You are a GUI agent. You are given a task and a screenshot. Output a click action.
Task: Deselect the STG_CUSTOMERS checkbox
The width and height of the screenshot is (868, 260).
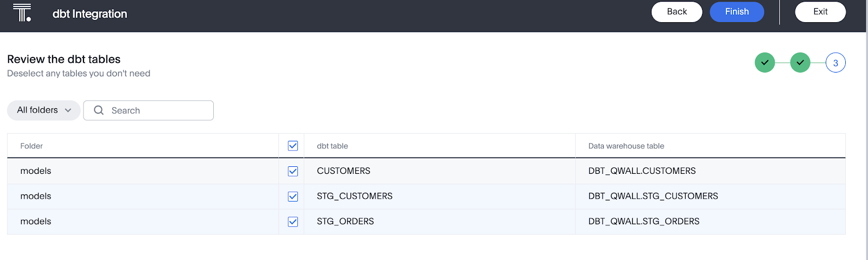[x=293, y=196]
